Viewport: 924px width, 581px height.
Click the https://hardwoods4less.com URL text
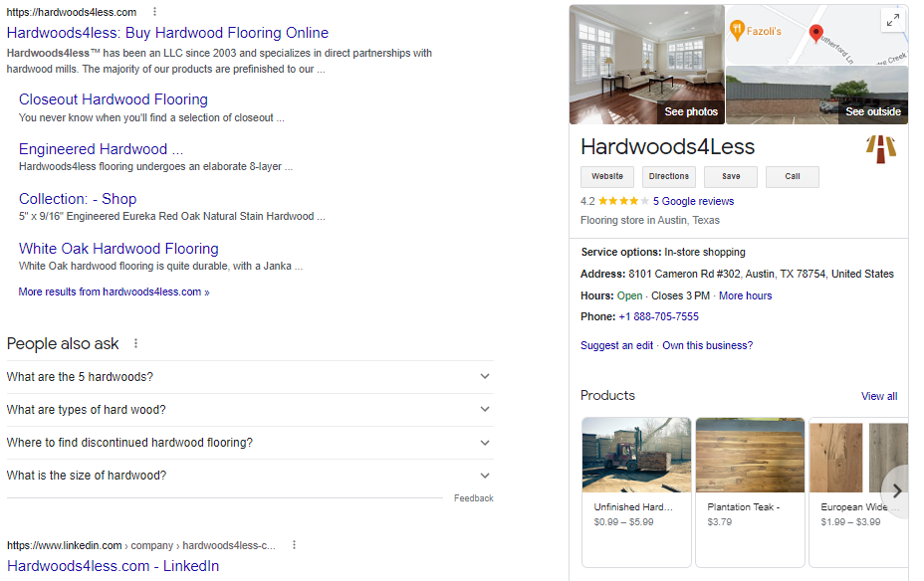click(x=72, y=12)
